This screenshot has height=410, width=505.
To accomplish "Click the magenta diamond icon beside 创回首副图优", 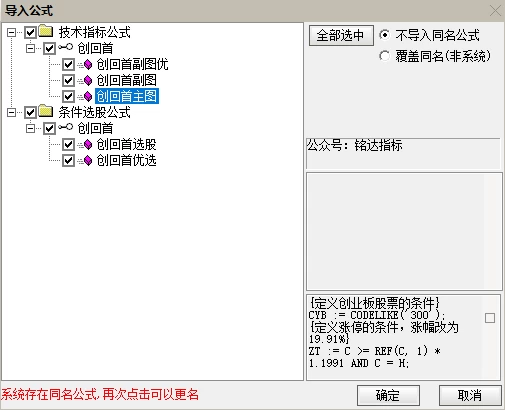I will (87, 64).
